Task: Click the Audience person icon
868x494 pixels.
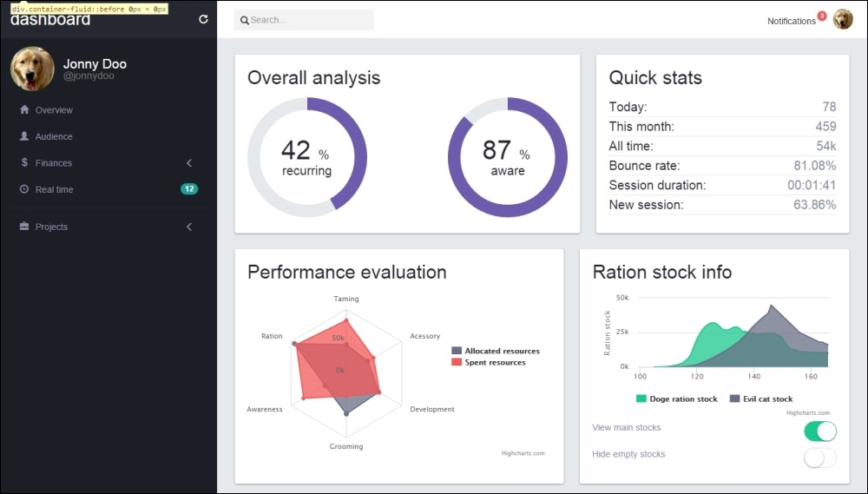Action: (24, 136)
